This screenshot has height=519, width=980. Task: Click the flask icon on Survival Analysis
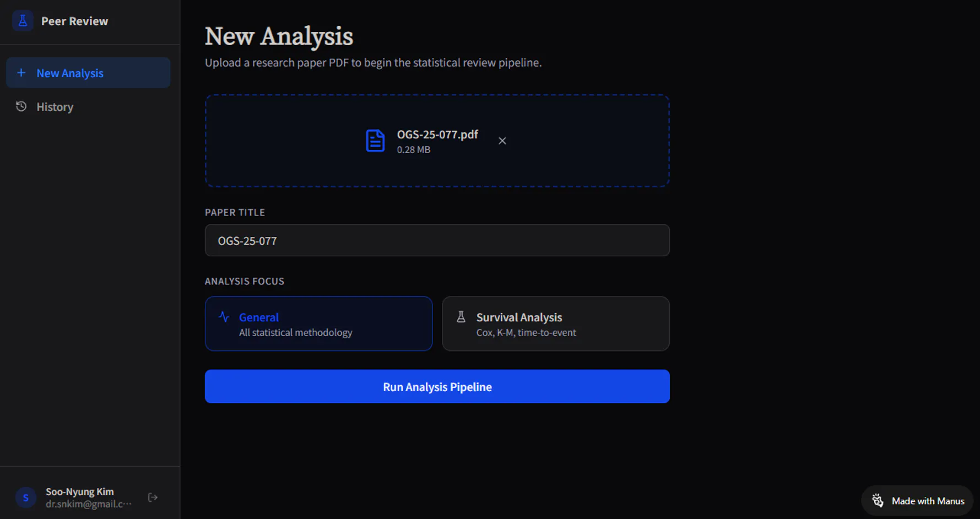coord(461,317)
